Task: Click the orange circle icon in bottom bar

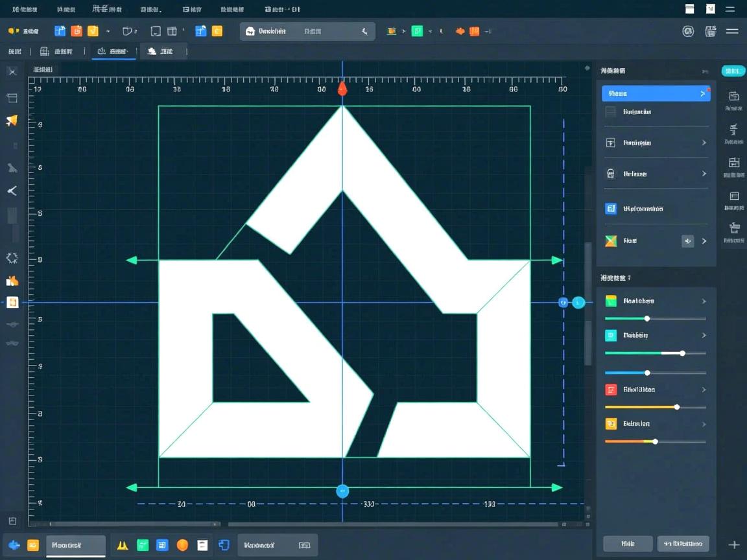Action: pyautogui.click(x=182, y=545)
